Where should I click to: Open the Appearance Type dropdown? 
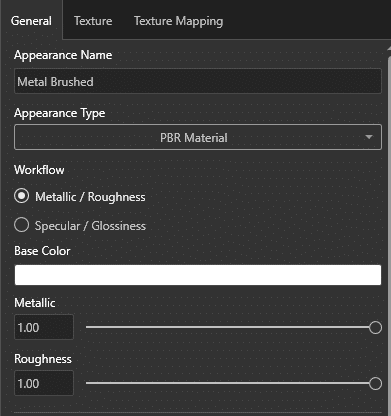pos(198,137)
